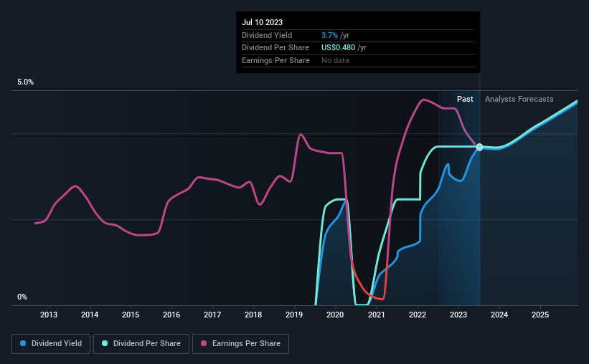Click the Analysts Forecasts label
Image resolution: width=589 pixels, height=364 pixels.
tap(519, 99)
